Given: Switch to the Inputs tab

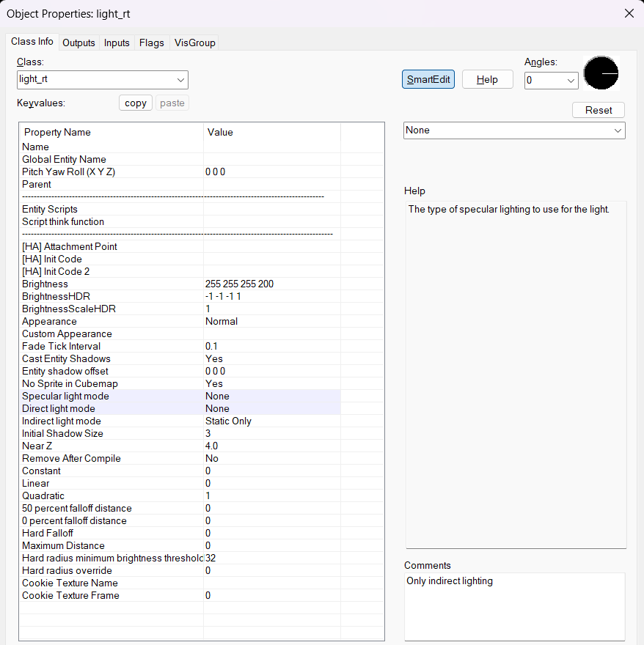Looking at the screenshot, I should 117,43.
